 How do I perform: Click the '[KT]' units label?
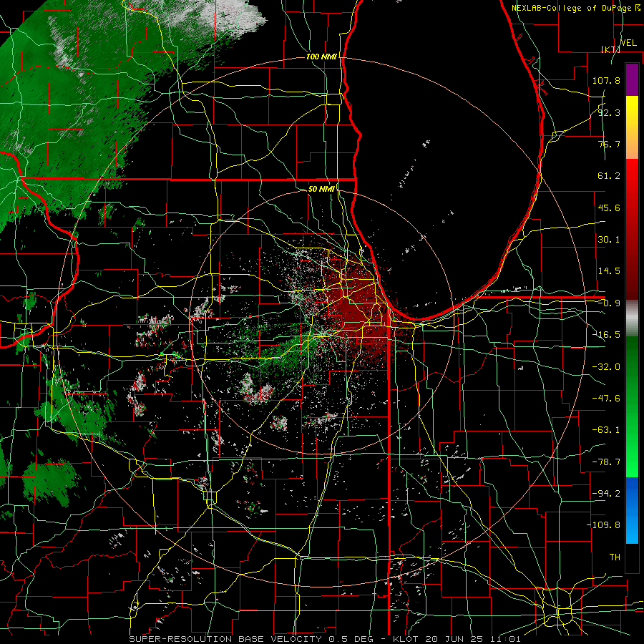click(611, 49)
